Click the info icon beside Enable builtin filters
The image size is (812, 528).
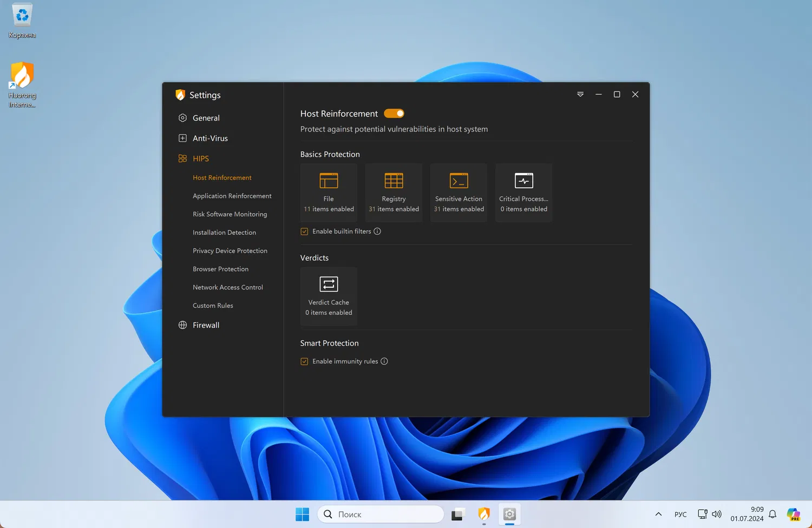point(377,231)
